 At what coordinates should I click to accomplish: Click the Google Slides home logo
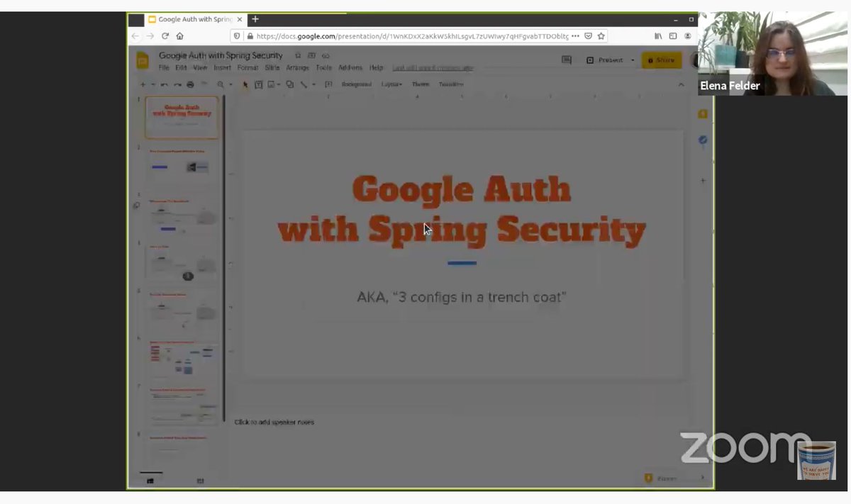(143, 60)
